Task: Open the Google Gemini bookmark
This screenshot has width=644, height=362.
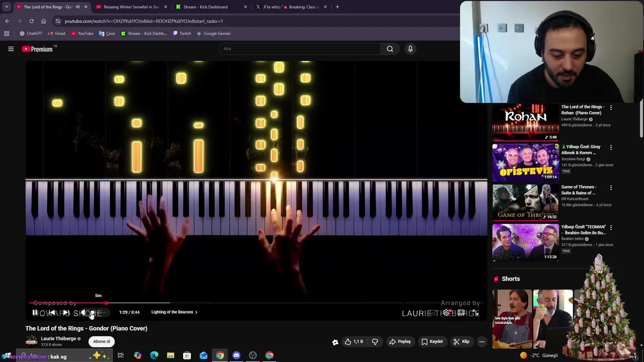Action: tap(213, 34)
